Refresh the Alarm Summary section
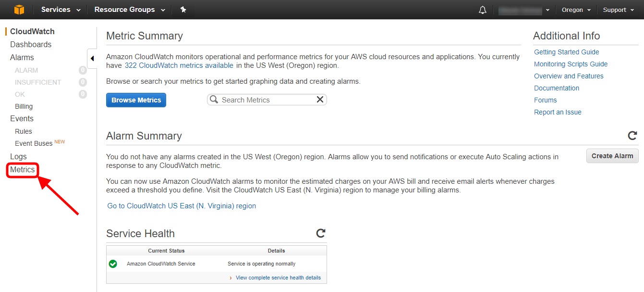The width and height of the screenshot is (644, 292). (x=632, y=136)
